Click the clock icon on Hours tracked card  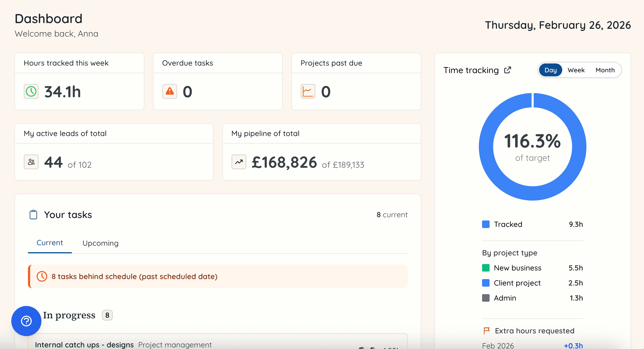tap(31, 91)
